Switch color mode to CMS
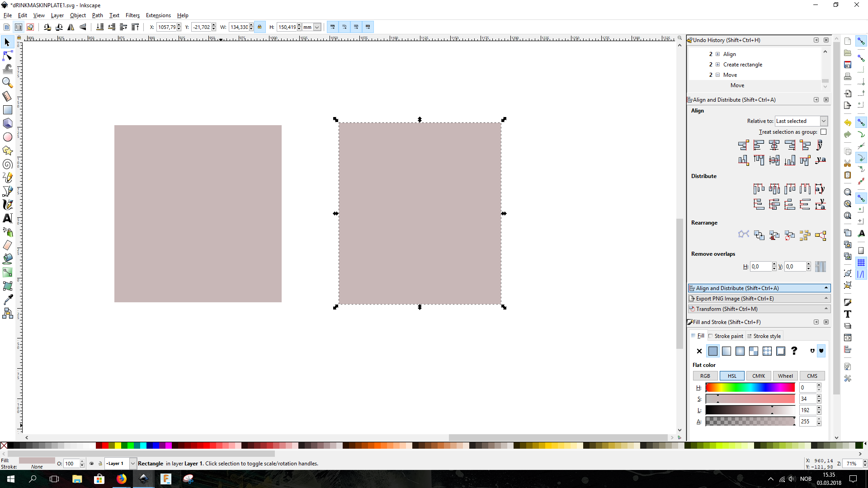 click(x=812, y=376)
